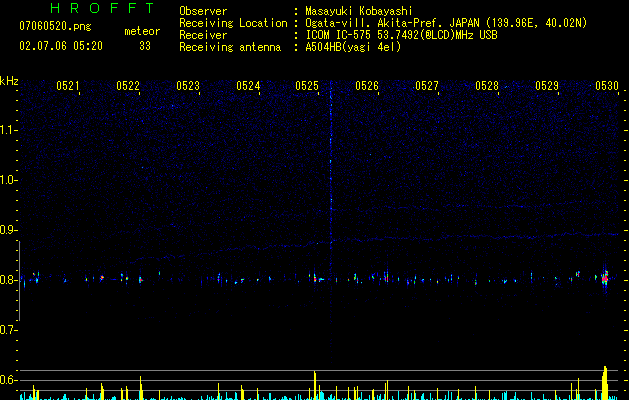Click the strong red meteor echo near 0530
Image resolution: width=629 pixels, height=400 pixels.
[x=605, y=278]
